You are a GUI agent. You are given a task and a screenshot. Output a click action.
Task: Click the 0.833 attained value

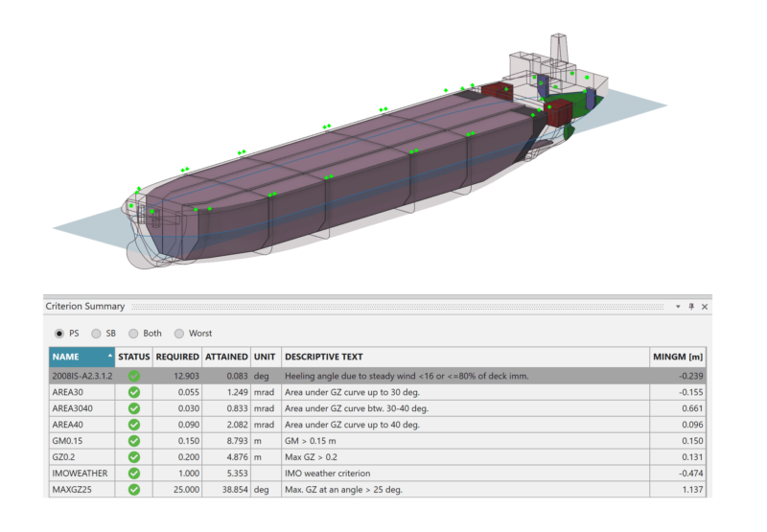point(237,408)
